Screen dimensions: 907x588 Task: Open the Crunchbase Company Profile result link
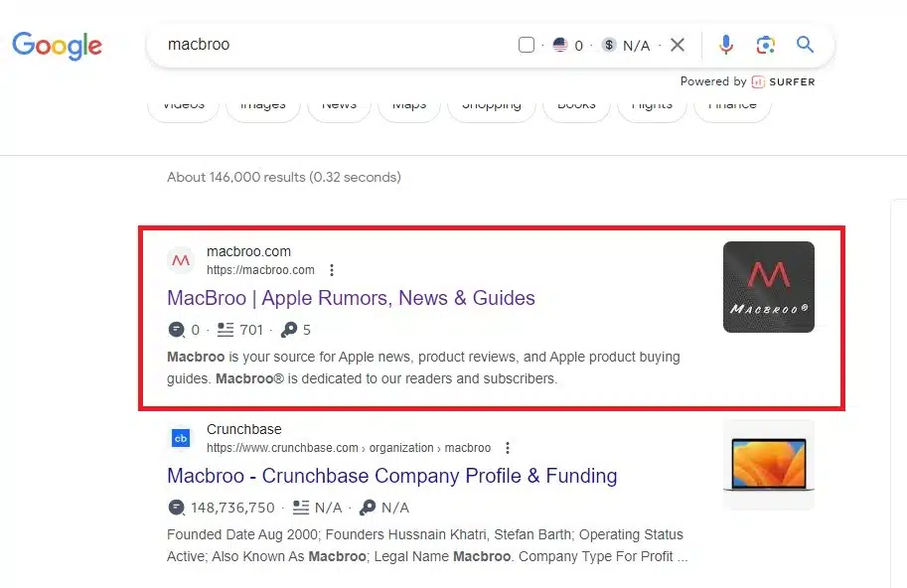point(391,476)
